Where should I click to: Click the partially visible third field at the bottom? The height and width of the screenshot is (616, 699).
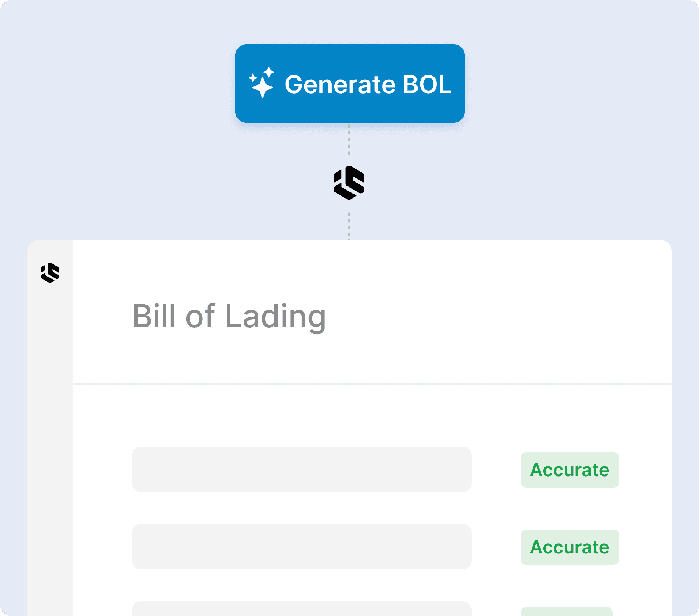[302, 609]
